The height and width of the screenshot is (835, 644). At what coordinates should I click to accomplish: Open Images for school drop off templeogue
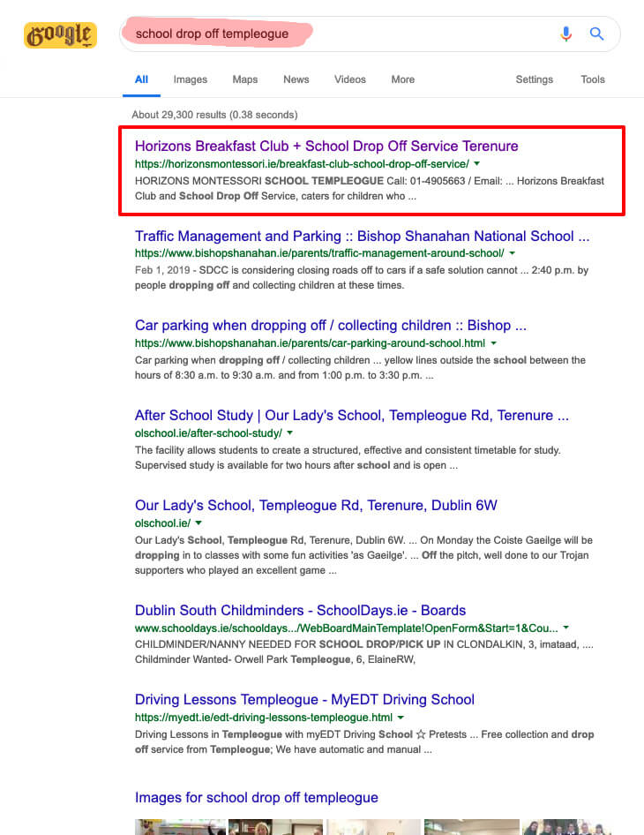click(x=256, y=797)
